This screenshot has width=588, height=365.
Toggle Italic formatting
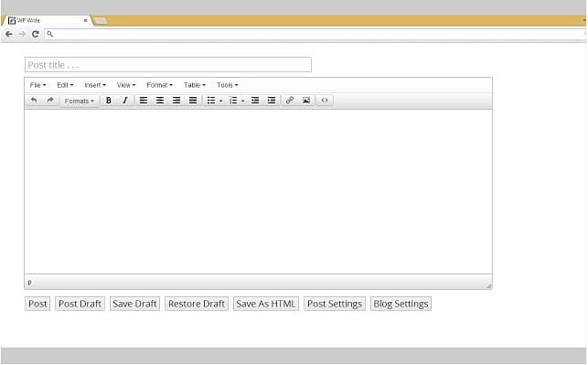click(x=125, y=101)
